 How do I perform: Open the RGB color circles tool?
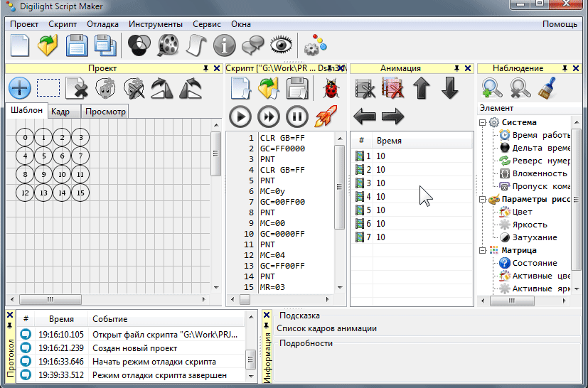coord(139,45)
